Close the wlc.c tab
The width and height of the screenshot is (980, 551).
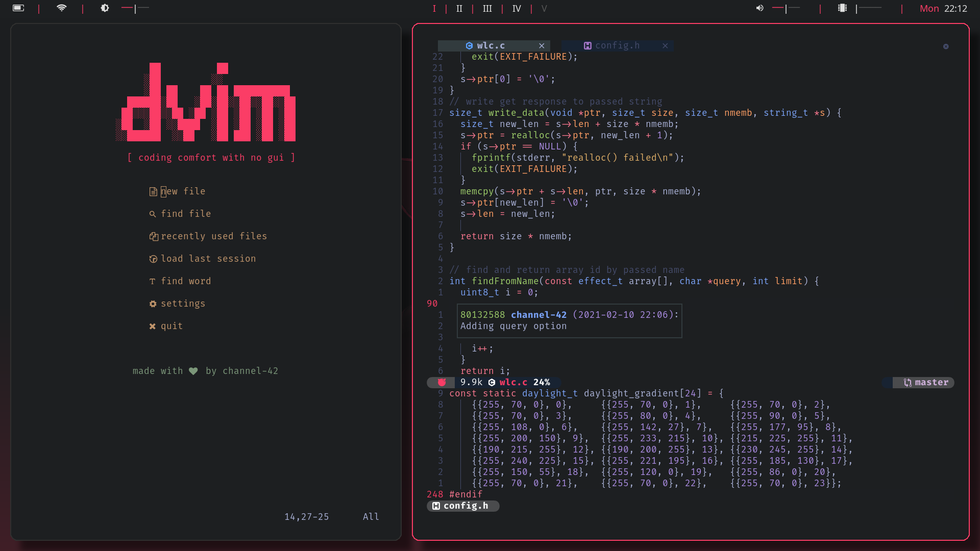(542, 46)
